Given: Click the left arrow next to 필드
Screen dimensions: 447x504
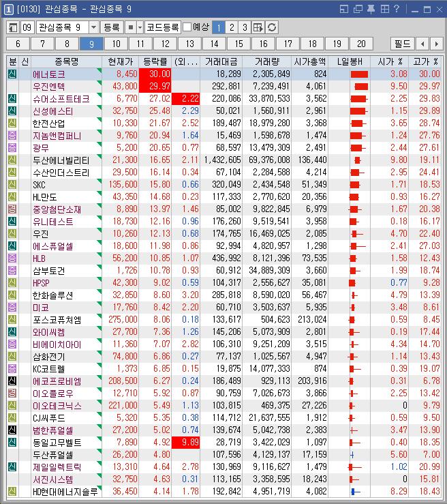Looking at the screenshot, I should tap(422, 44).
